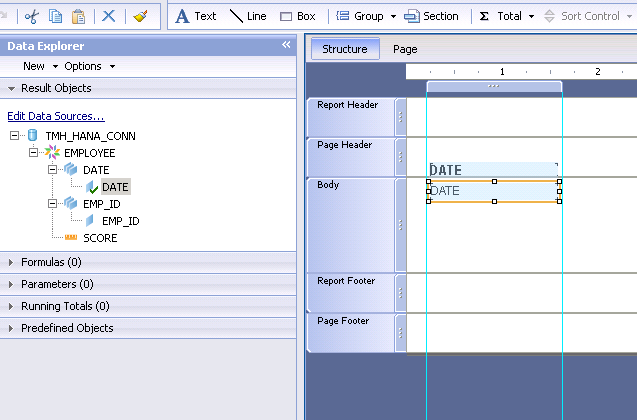The height and width of the screenshot is (420, 637).
Task: Select the Box drawing tool
Action: click(x=297, y=16)
